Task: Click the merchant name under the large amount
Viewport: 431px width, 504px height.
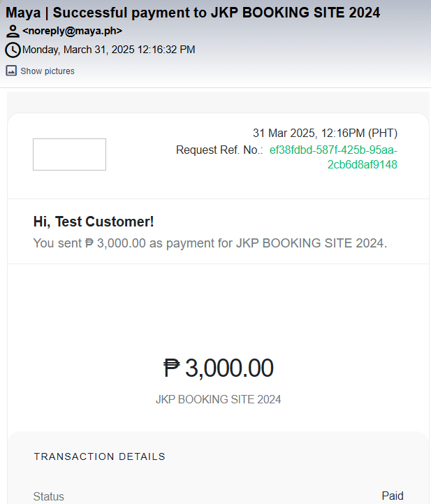Action: 218,400
